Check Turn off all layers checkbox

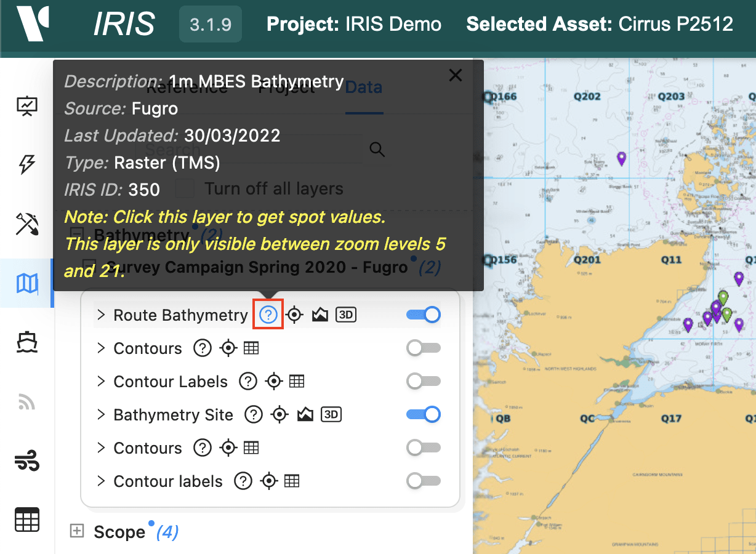tap(185, 188)
